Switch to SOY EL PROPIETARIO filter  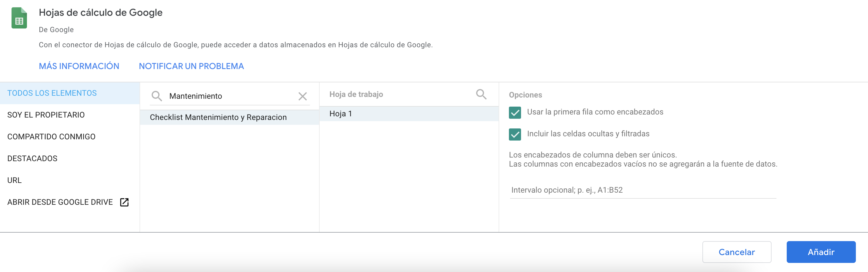coord(70,115)
